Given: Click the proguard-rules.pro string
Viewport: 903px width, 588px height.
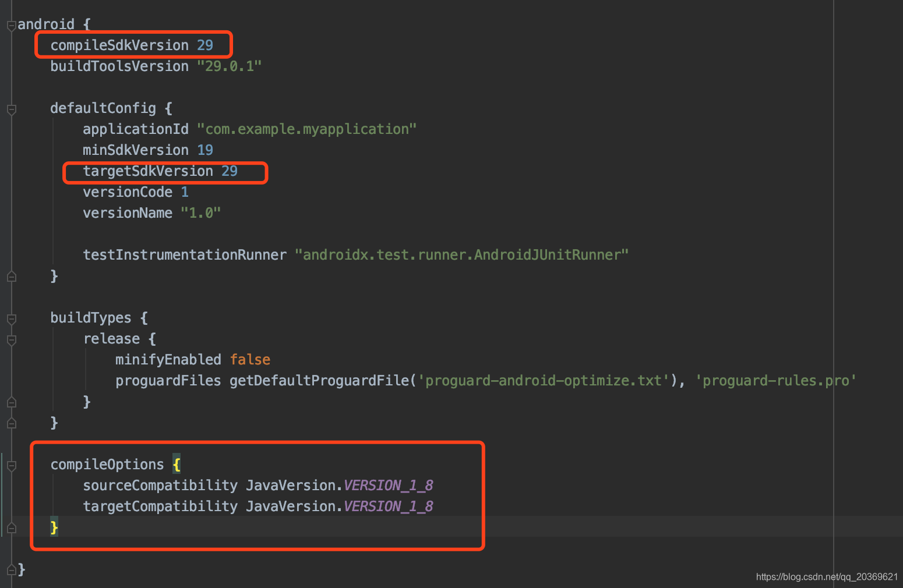Looking at the screenshot, I should tap(775, 380).
